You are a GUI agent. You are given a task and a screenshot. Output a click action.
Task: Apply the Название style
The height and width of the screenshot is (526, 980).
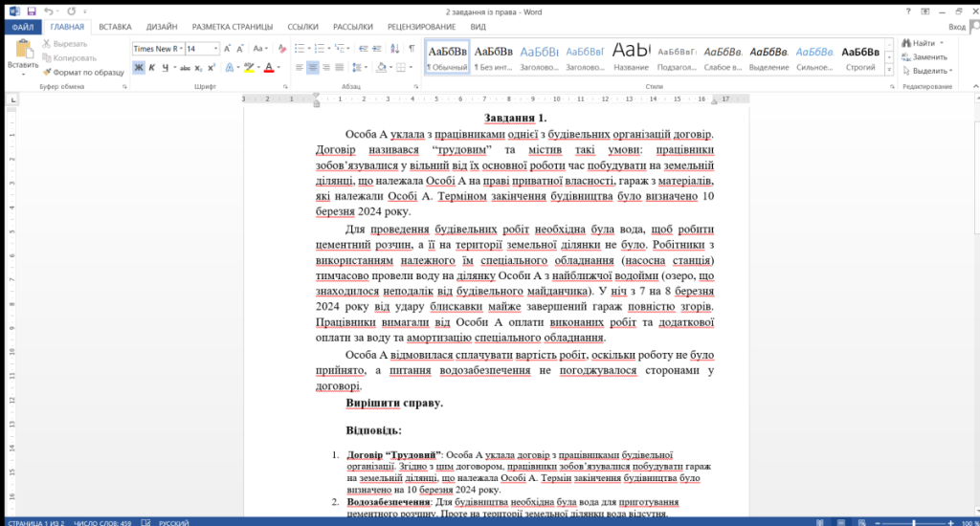click(x=631, y=56)
